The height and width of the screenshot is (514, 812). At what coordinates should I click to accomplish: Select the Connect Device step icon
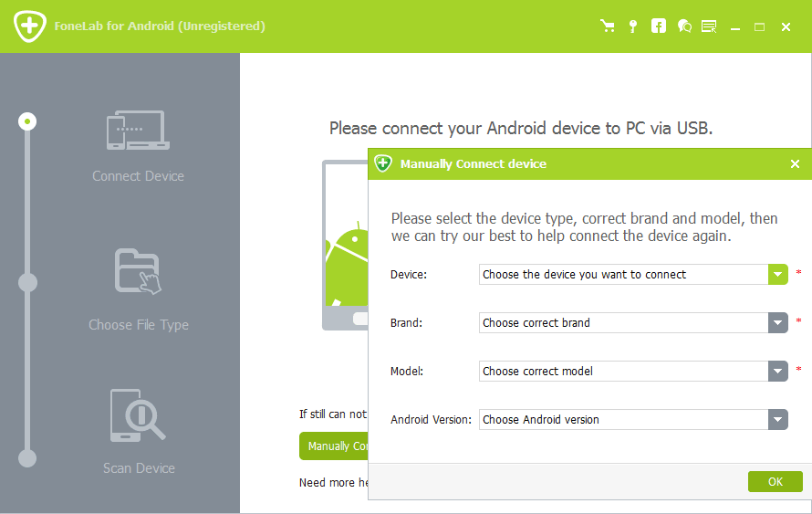pos(138,130)
